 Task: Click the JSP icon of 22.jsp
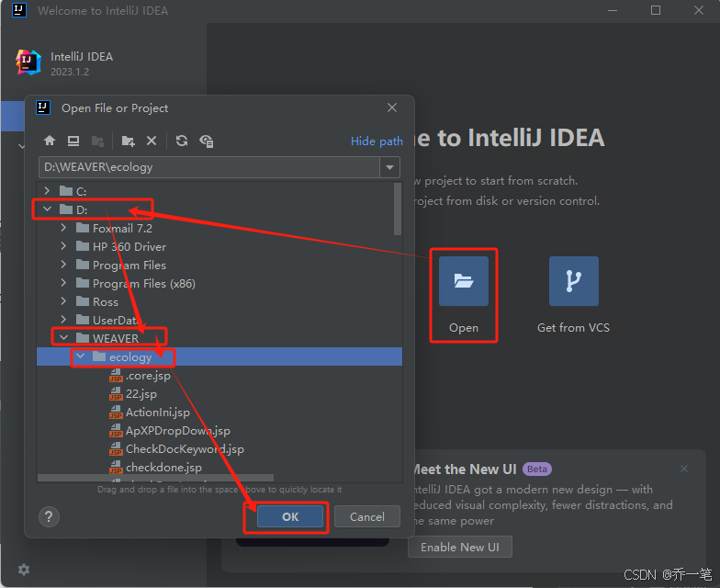116,393
